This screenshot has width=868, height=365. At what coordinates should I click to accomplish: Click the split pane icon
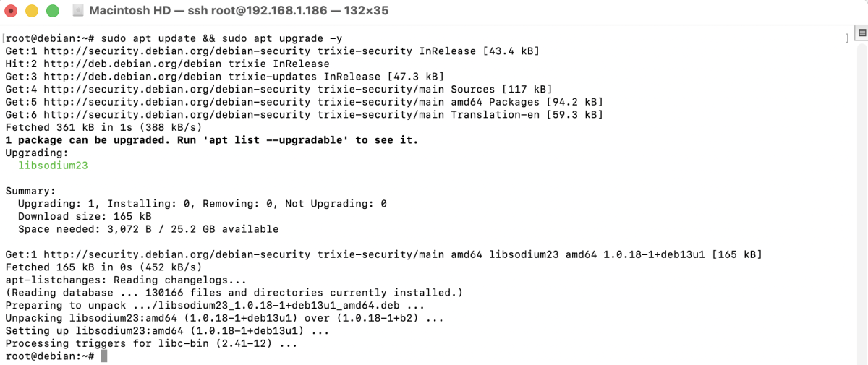861,33
